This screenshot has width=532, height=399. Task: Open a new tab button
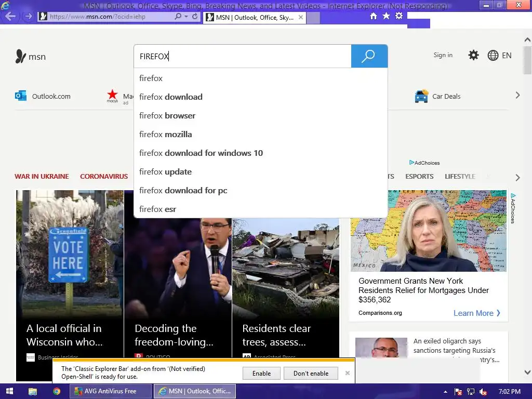click(313, 18)
